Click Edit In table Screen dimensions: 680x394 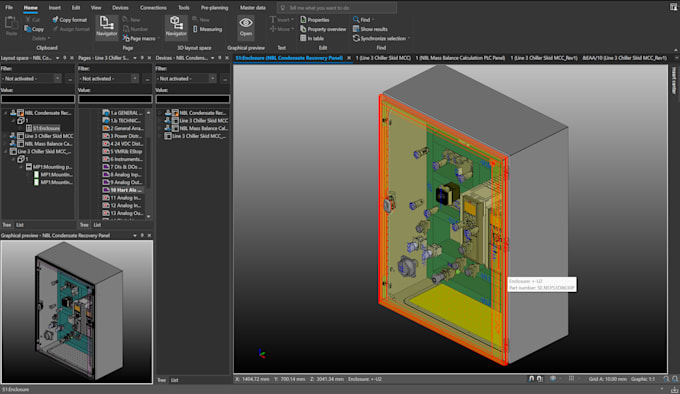[312, 38]
